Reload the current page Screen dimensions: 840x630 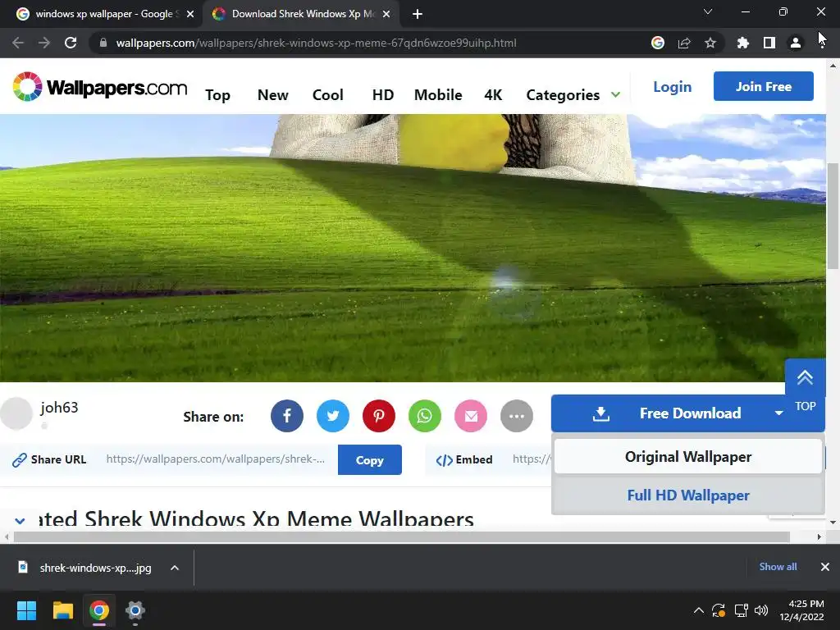pyautogui.click(x=71, y=43)
